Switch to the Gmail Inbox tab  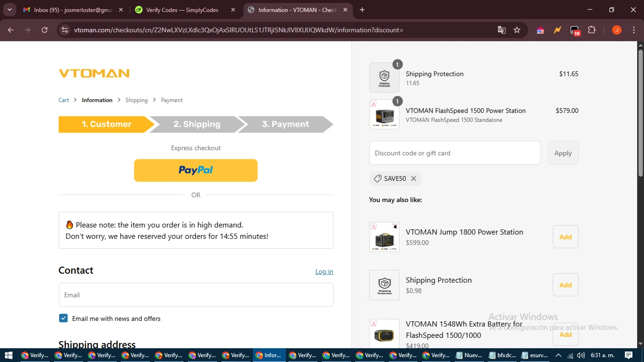(73, 10)
